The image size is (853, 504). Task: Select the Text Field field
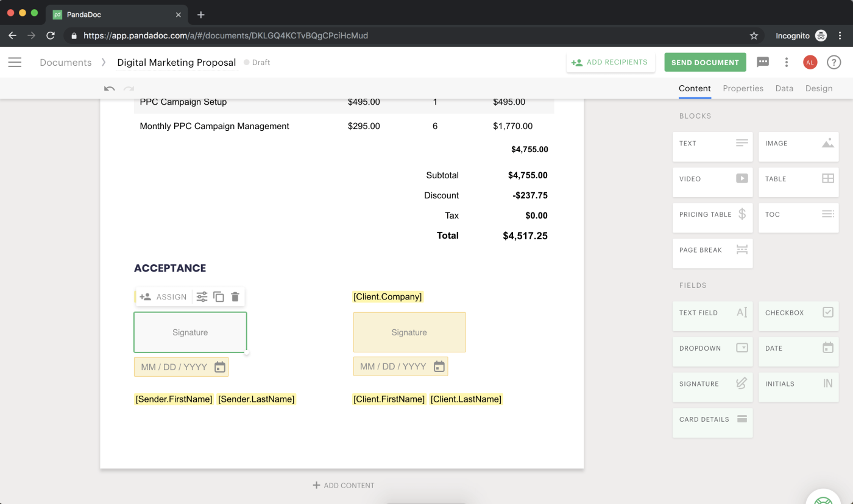coord(713,316)
